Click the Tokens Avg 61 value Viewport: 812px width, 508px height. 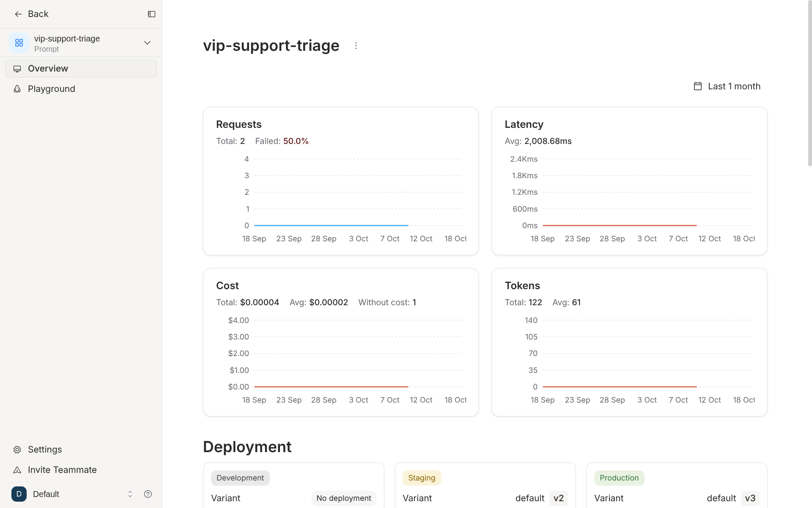pyautogui.click(x=576, y=303)
